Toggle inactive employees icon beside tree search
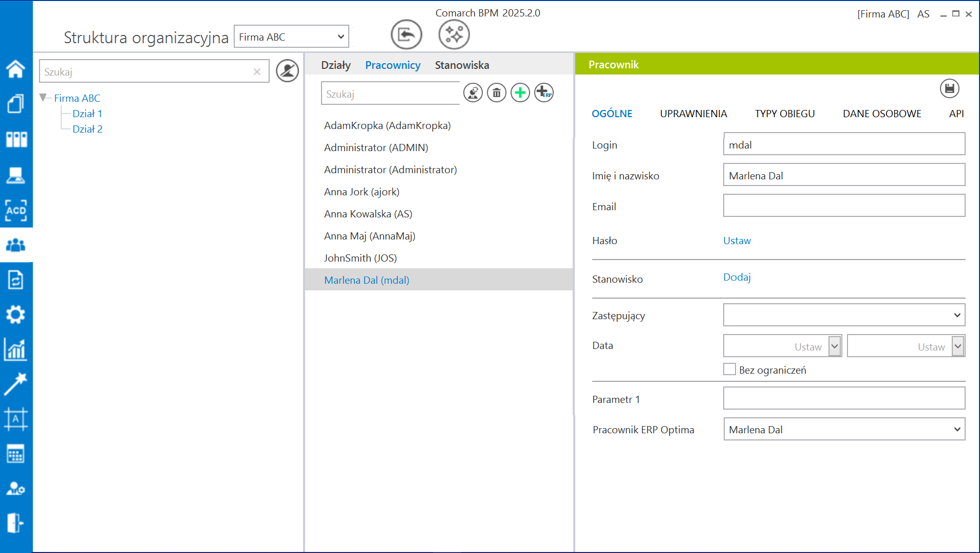Screen dimensions: 980x553 (x=287, y=71)
